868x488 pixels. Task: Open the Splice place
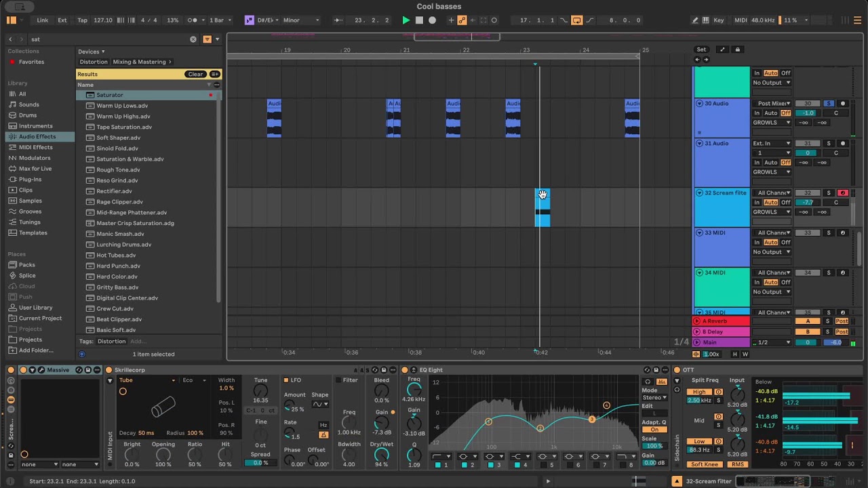point(27,276)
